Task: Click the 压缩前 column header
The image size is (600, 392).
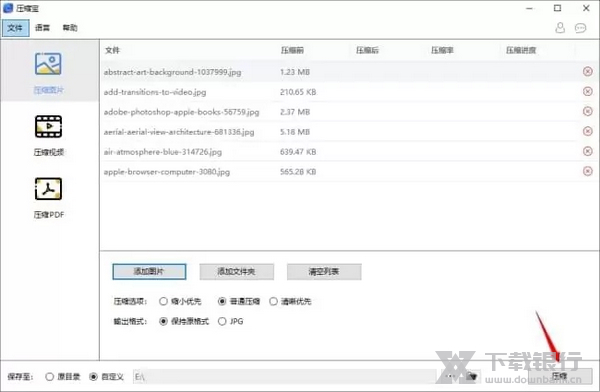Action: tap(292, 50)
